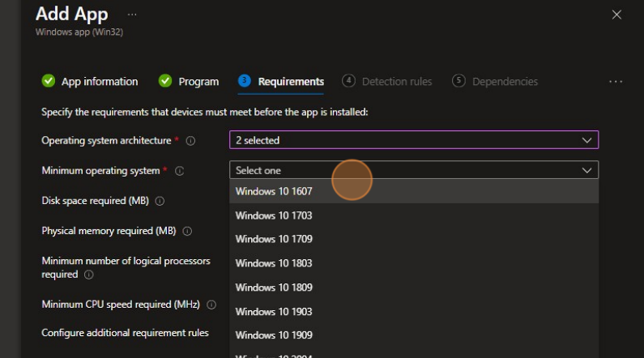Expand Operating system architecture dropdown
Screen dimensions: 644x358
pyautogui.click(x=413, y=140)
